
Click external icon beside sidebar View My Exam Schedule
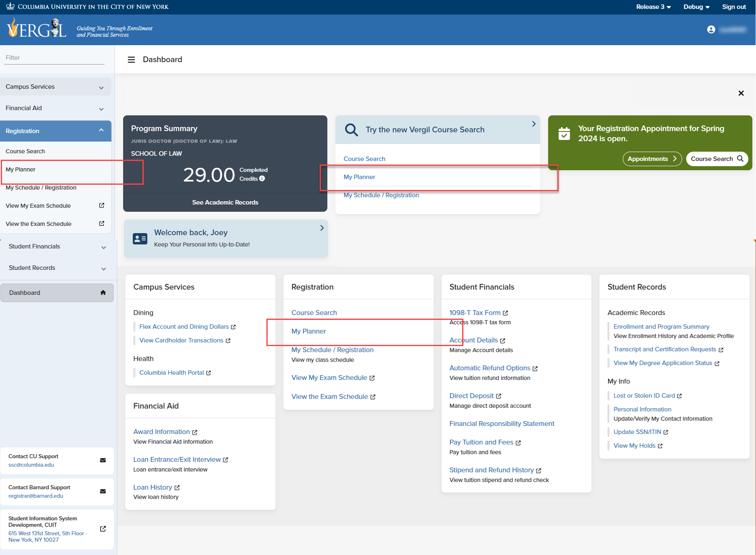(102, 205)
